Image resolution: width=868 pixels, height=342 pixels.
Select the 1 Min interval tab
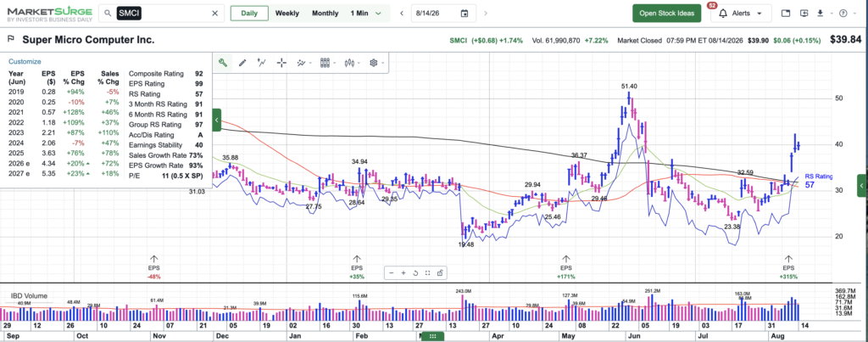point(361,14)
